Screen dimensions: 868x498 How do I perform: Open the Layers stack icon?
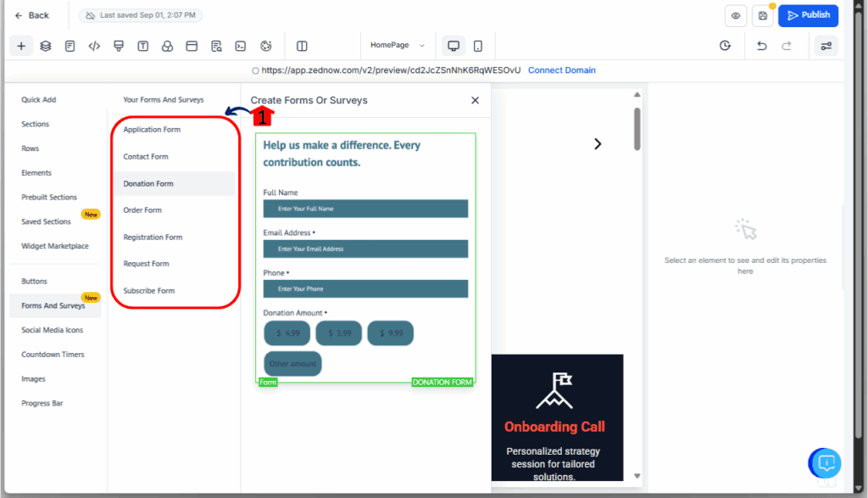[46, 46]
